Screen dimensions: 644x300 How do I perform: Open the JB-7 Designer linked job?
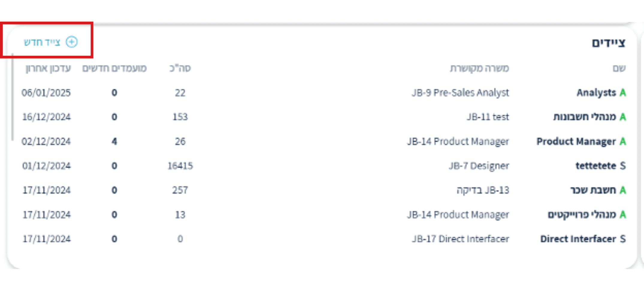pos(479,166)
